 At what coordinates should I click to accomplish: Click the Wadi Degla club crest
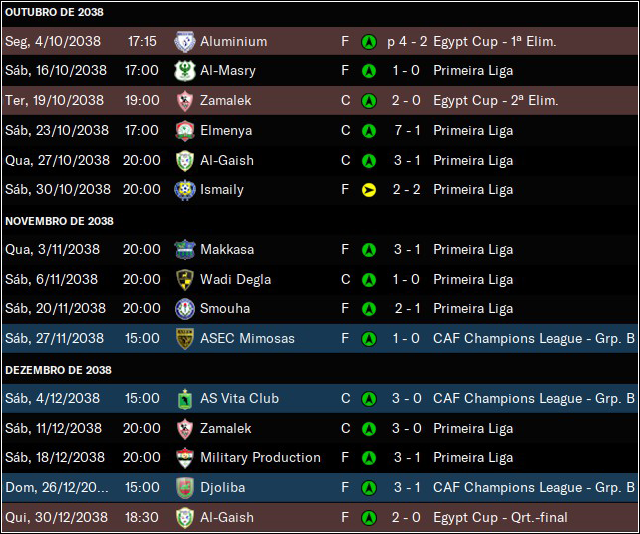click(x=184, y=280)
